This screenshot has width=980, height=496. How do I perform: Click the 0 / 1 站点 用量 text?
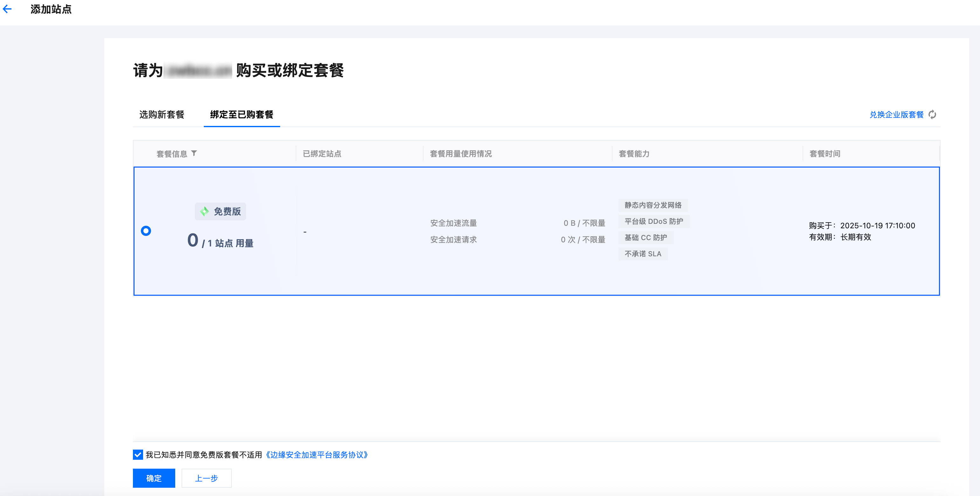tap(220, 242)
